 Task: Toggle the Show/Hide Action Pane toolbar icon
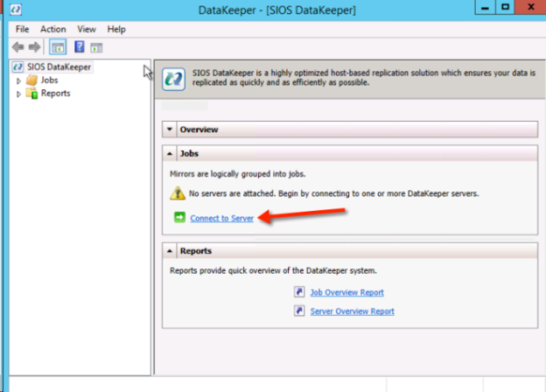96,47
